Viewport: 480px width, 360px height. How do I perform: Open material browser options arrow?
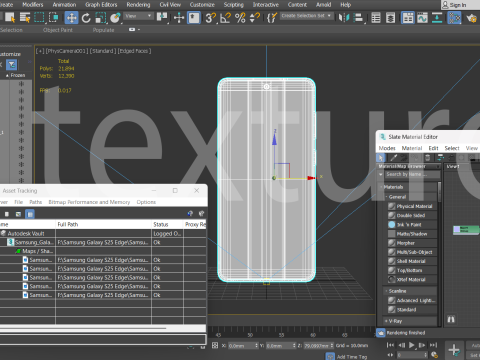coord(381,174)
